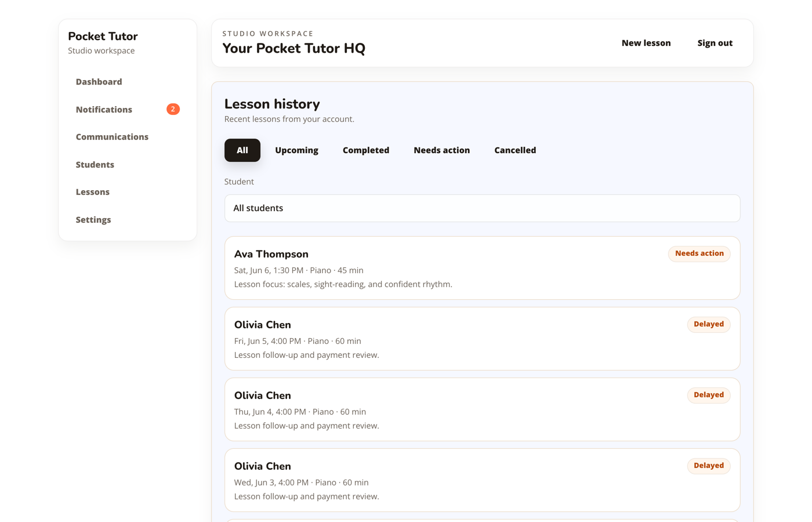Viewport: 812px width, 522px height.
Task: Open Notifications in the sidebar
Action: click(x=128, y=110)
